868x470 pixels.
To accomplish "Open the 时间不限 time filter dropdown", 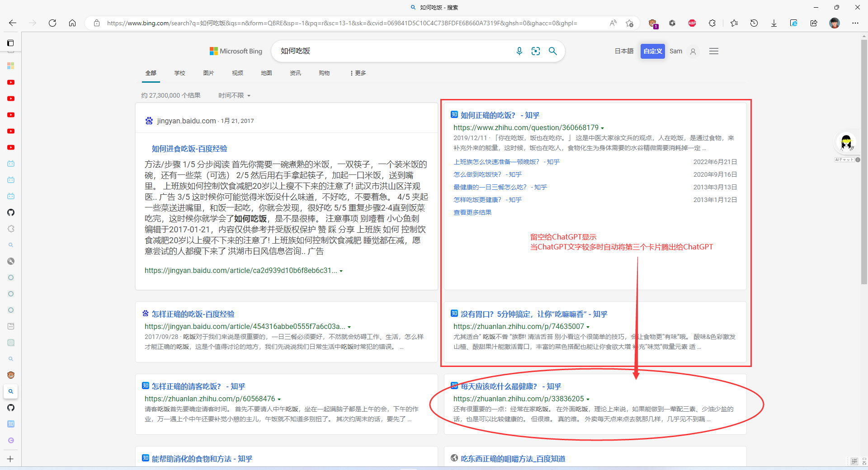I will pos(234,95).
